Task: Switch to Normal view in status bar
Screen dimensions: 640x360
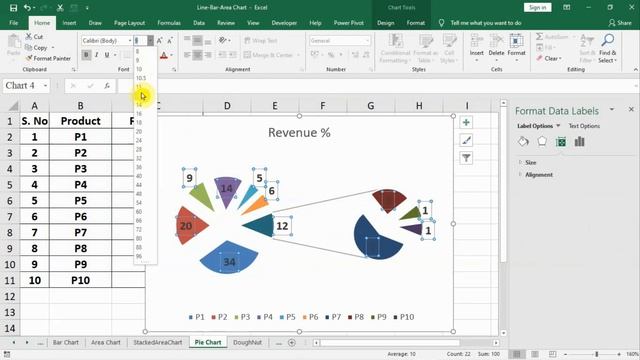Action: pos(517,354)
